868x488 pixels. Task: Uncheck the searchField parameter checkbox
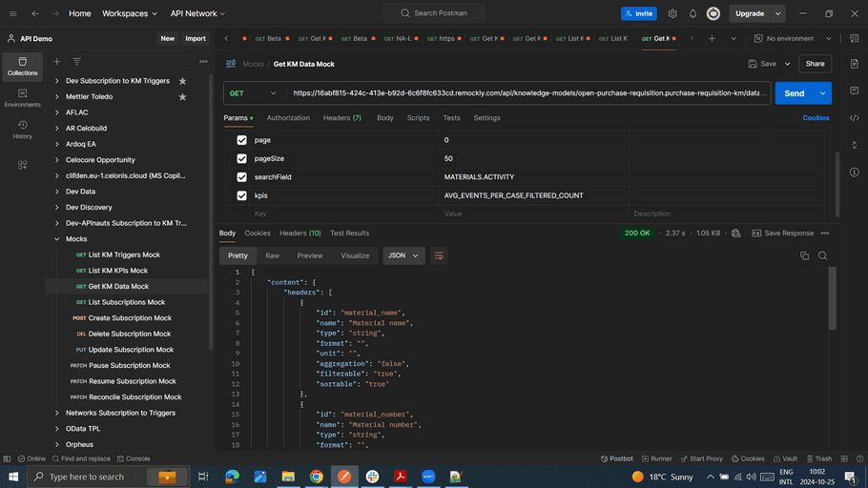pos(241,177)
